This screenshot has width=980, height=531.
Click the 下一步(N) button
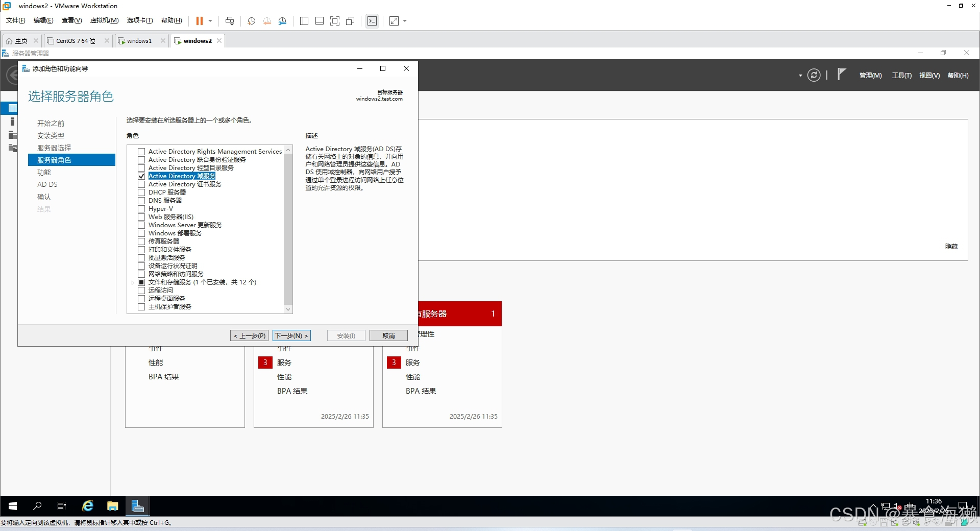tap(291, 335)
